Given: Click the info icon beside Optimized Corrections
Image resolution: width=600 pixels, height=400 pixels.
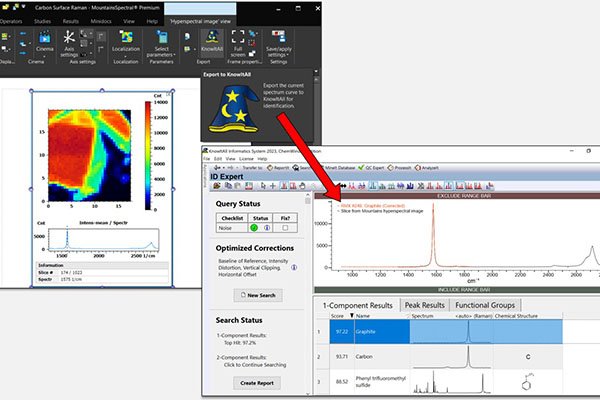Looking at the screenshot, I should pos(294,268).
